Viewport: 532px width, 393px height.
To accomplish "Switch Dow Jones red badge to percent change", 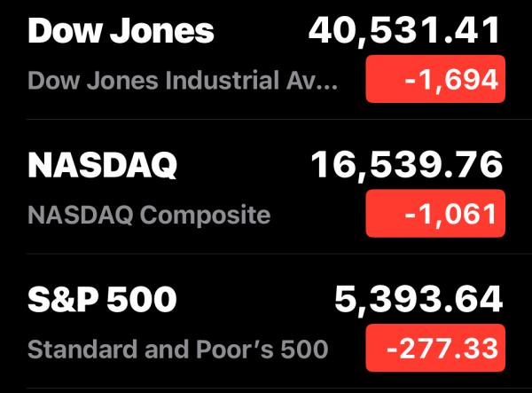I will click(435, 79).
